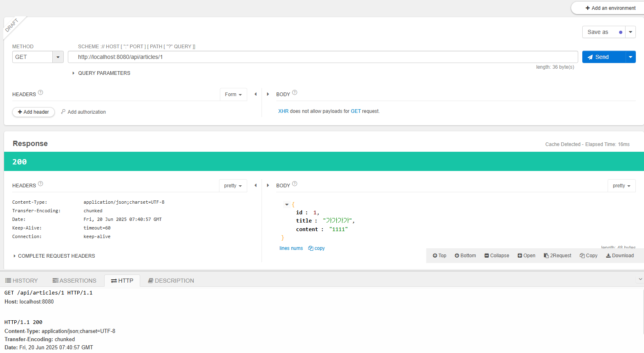
Task: Click the content value "1111"
Action: pos(338,229)
